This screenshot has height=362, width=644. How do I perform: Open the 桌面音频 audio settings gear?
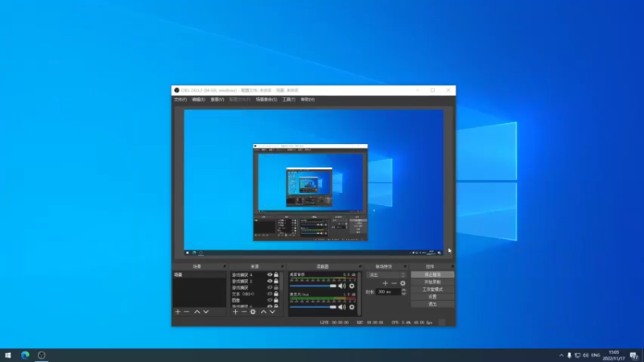click(x=352, y=286)
